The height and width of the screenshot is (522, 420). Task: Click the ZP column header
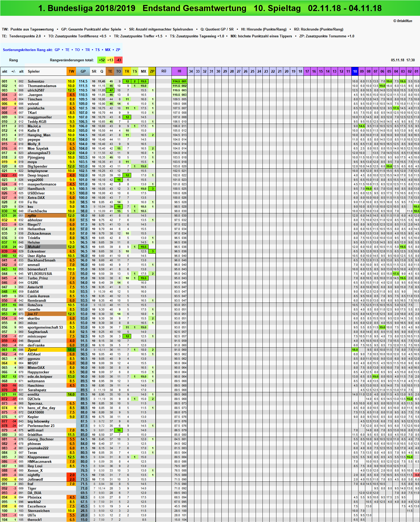pyautogui.click(x=152, y=71)
